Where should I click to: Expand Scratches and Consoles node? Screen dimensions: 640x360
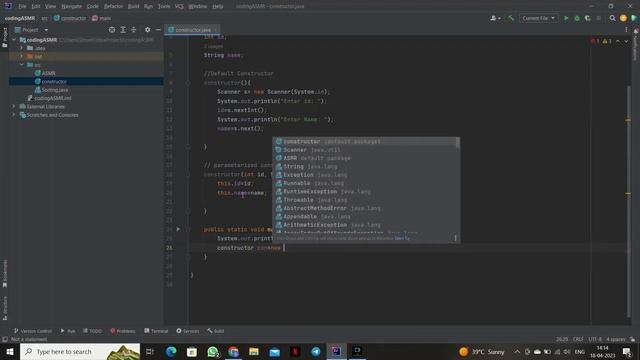coord(13,115)
